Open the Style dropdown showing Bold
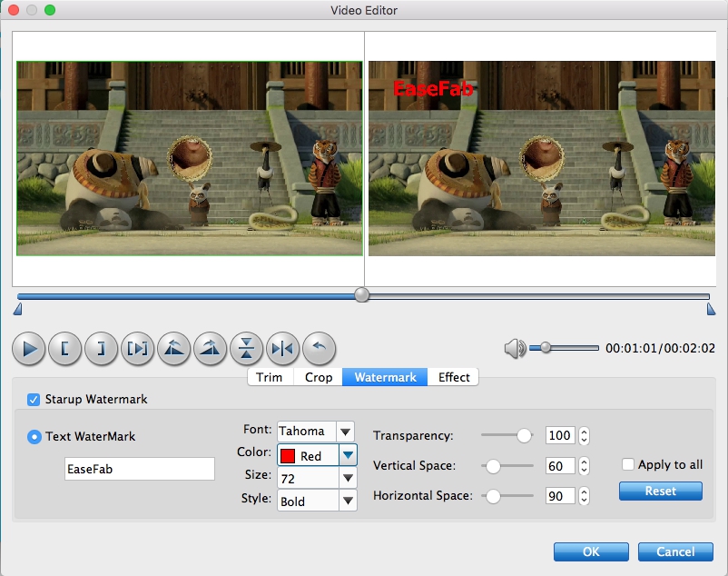 [x=317, y=502]
